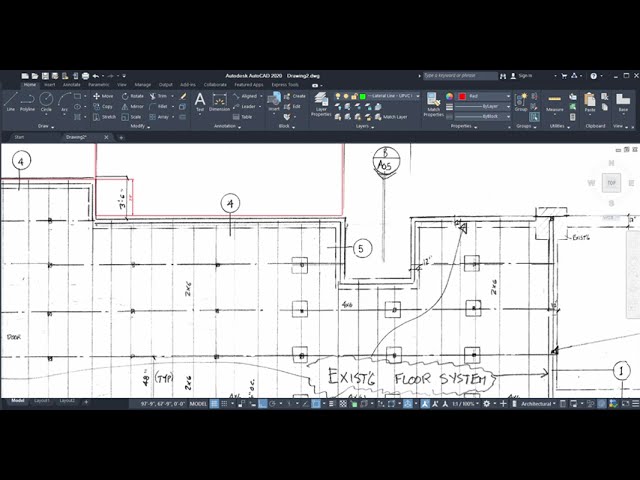The image size is (640, 480).
Task: Click the Plot printer icon
Action: tap(85, 76)
